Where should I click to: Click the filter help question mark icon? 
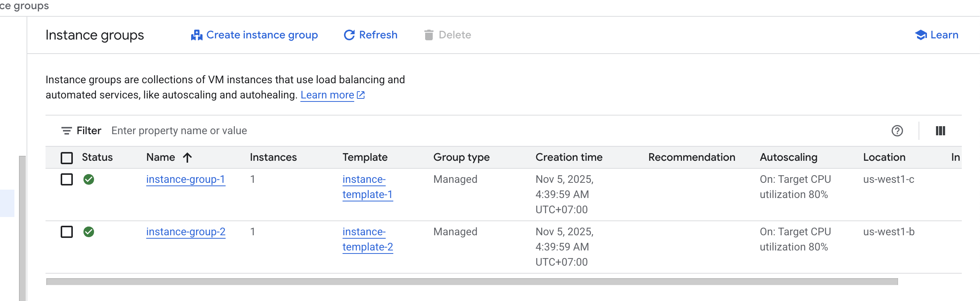click(897, 131)
